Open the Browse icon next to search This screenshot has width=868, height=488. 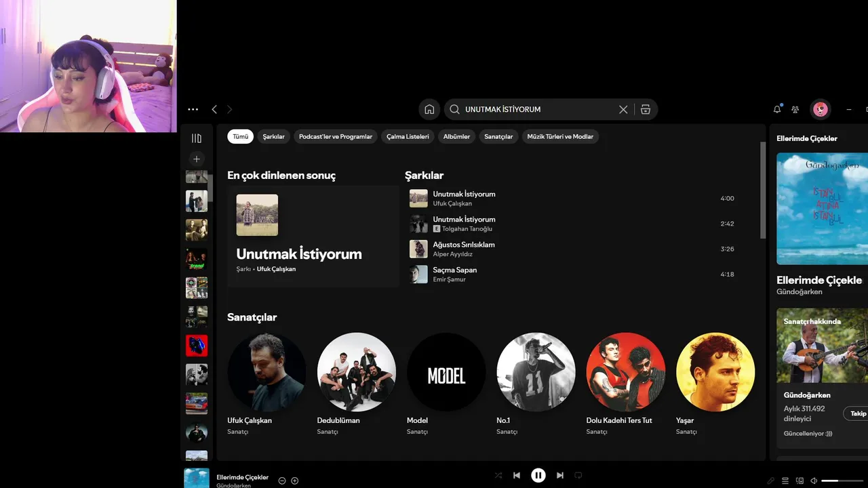point(646,109)
